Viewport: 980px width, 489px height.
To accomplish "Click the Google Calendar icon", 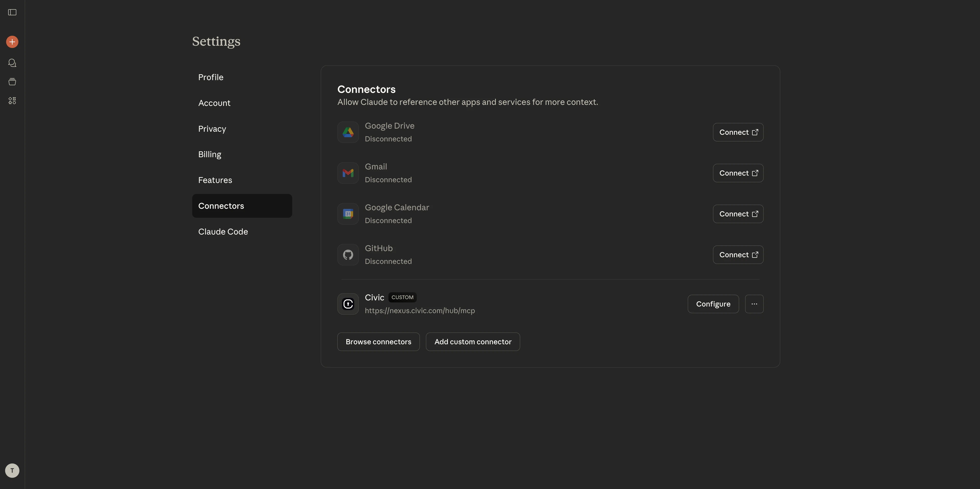I will click(x=347, y=213).
